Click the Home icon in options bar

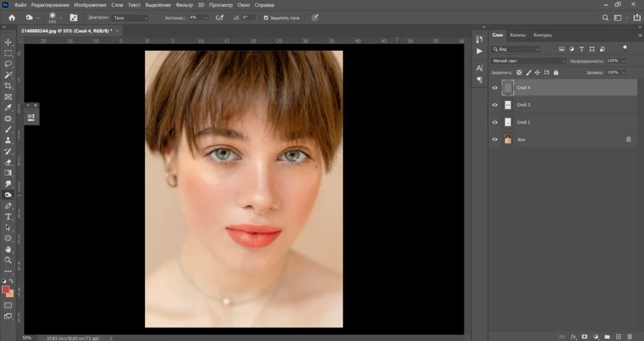coord(12,17)
